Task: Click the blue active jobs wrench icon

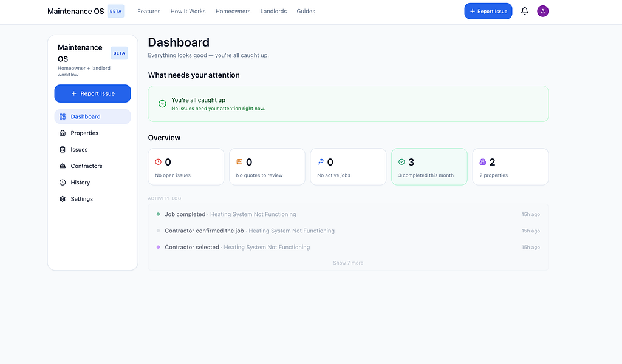Action: click(321, 161)
